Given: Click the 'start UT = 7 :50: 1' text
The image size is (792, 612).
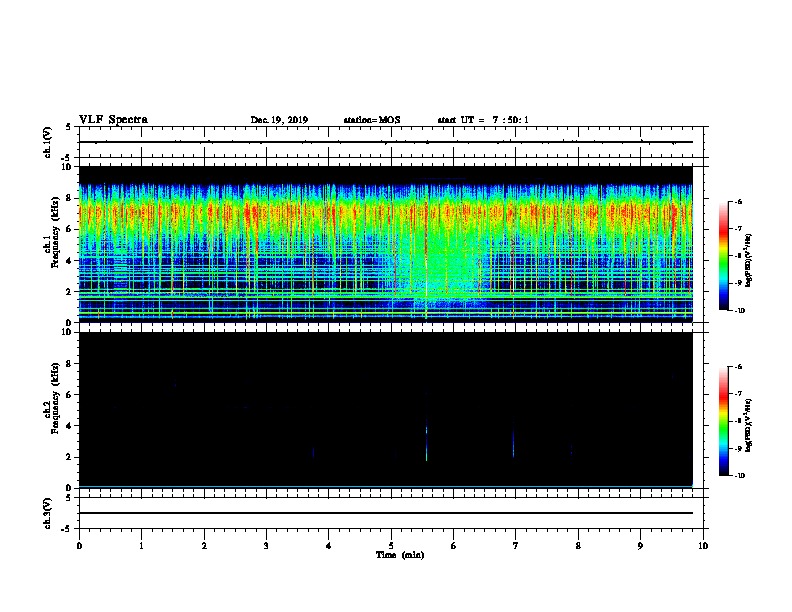Looking at the screenshot, I should pyautogui.click(x=483, y=120).
